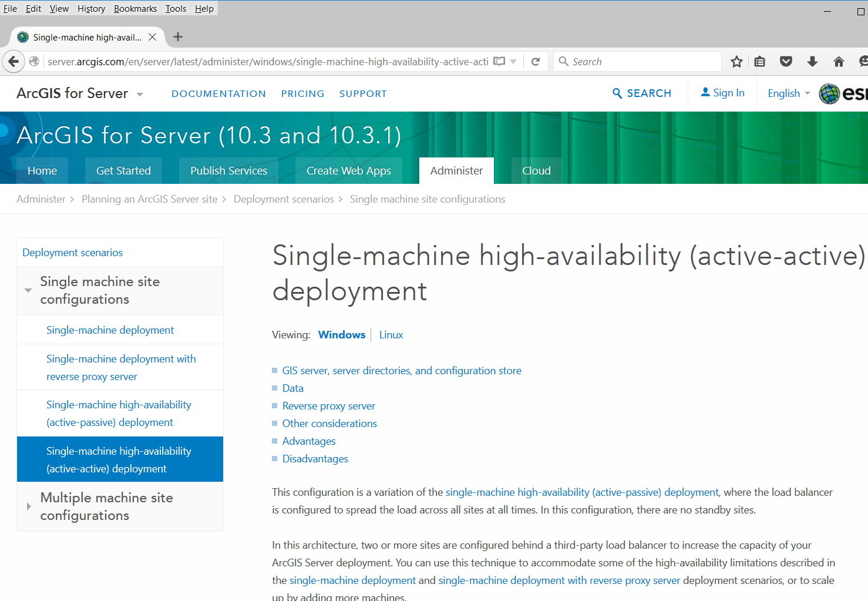Select the Single-machine high-avail browser tab

[x=86, y=37]
